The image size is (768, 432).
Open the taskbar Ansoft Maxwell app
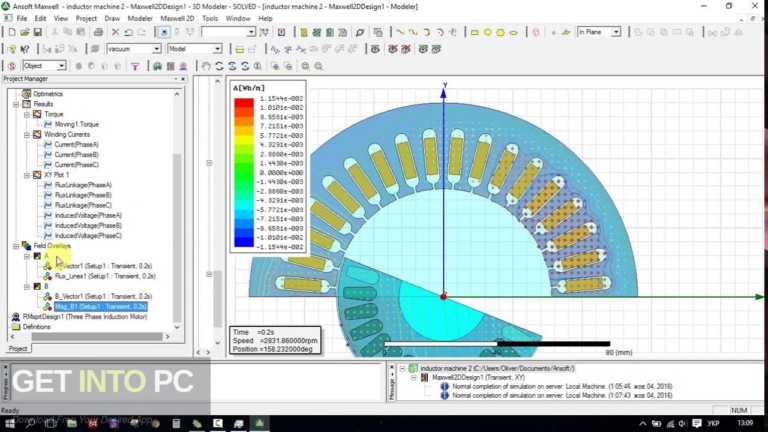[260, 423]
